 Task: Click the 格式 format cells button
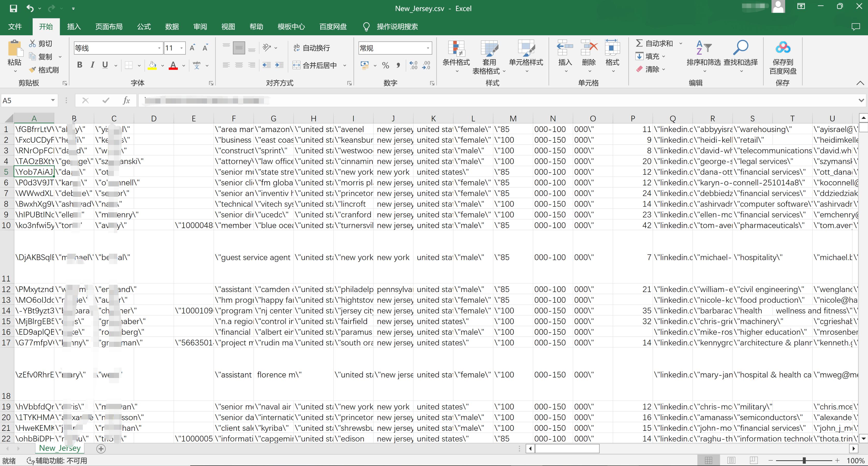point(612,57)
